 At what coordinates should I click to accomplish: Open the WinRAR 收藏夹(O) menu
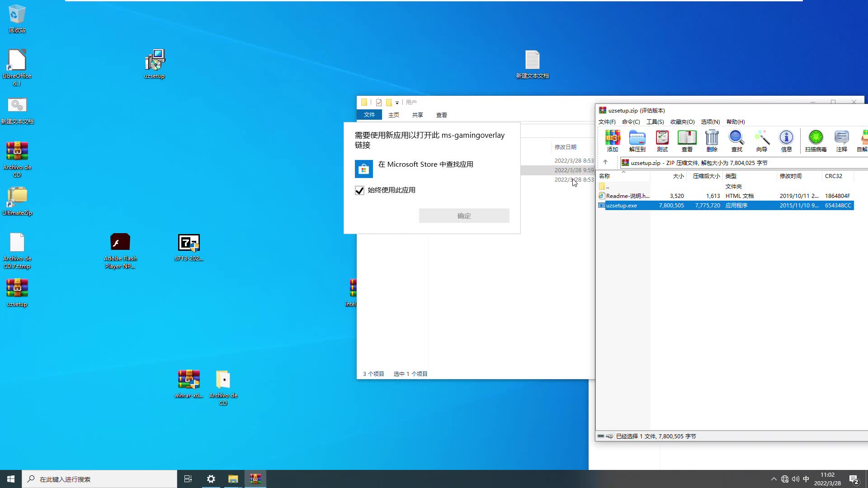[683, 122]
